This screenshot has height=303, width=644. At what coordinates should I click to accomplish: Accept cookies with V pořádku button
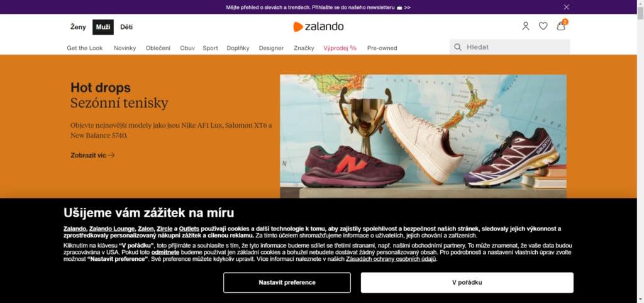click(467, 282)
